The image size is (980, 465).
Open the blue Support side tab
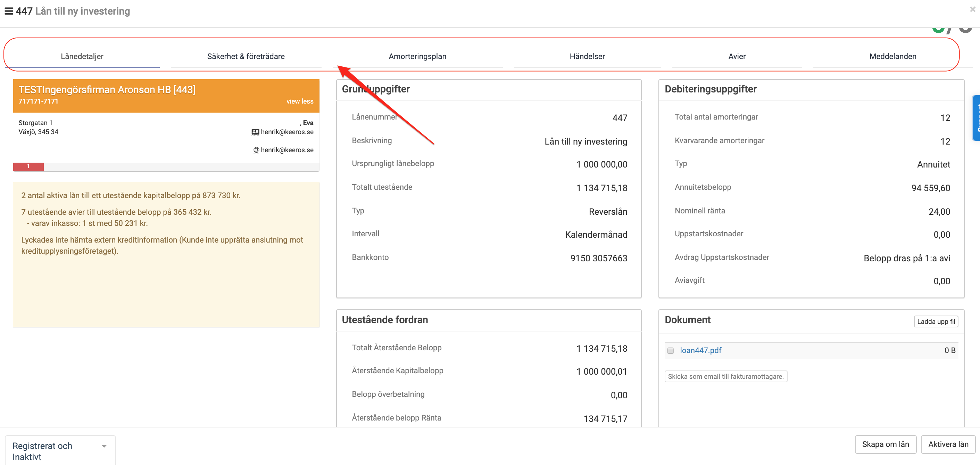click(976, 118)
